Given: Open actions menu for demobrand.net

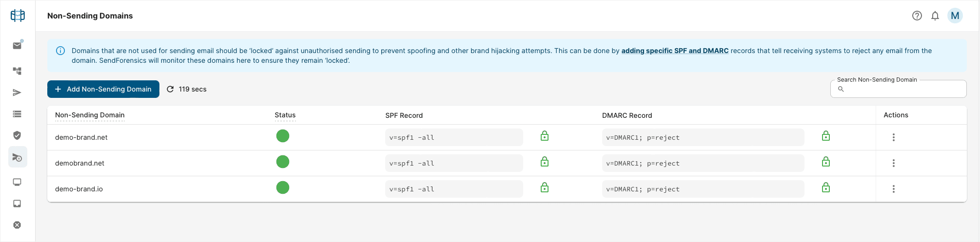Looking at the screenshot, I should click(x=894, y=163).
